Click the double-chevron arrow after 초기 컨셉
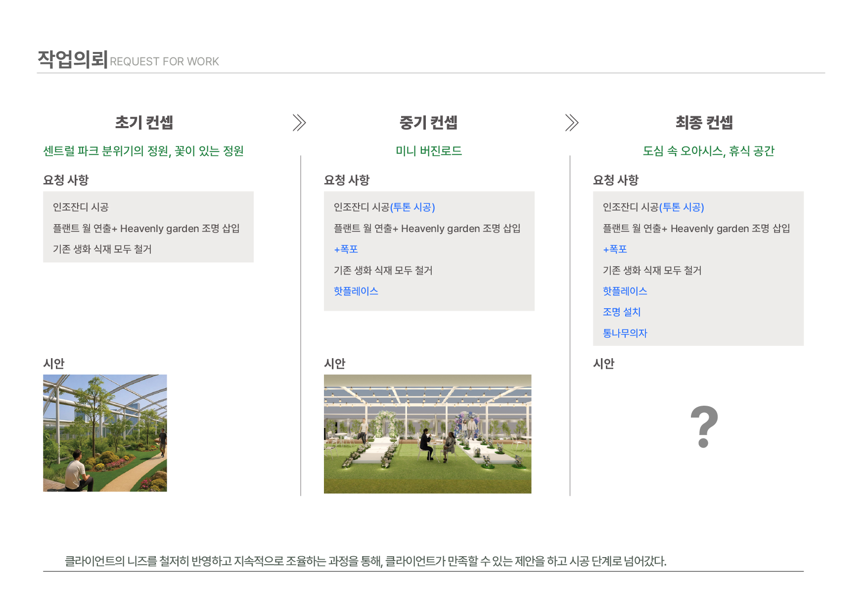868x614 pixels. [299, 123]
